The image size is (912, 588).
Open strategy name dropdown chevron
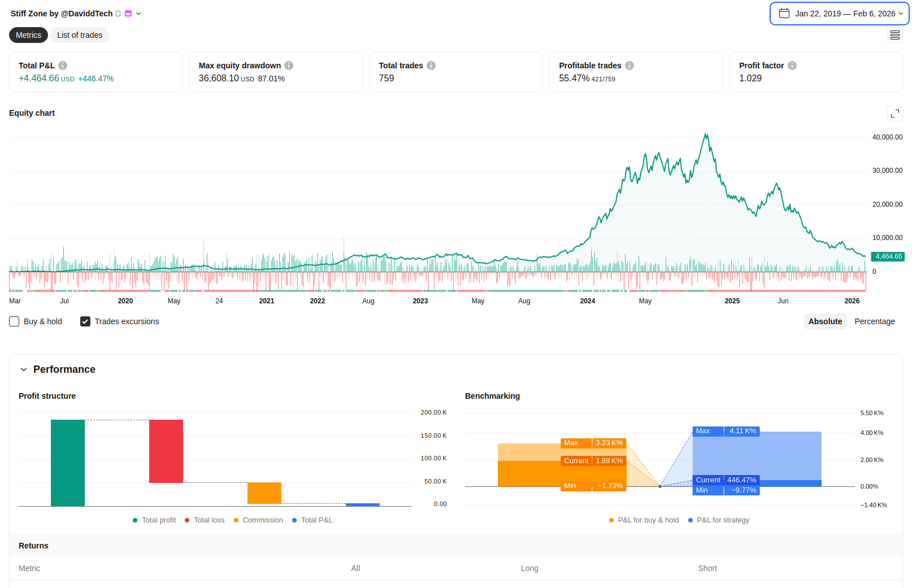(138, 14)
